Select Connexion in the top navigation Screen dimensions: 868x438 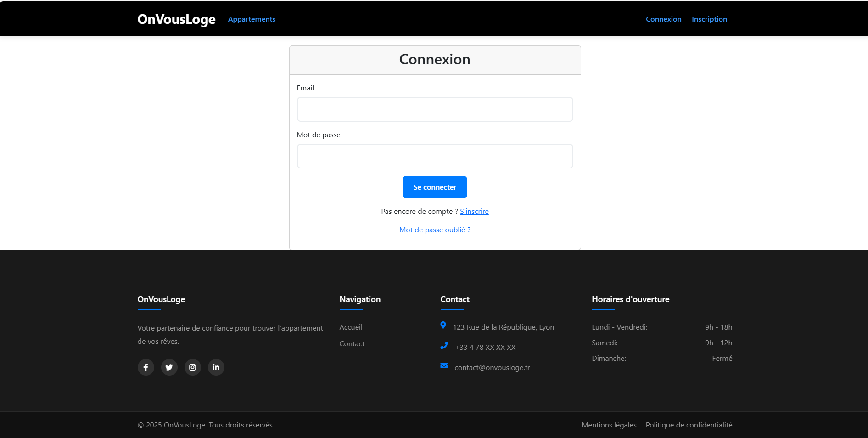tap(663, 19)
